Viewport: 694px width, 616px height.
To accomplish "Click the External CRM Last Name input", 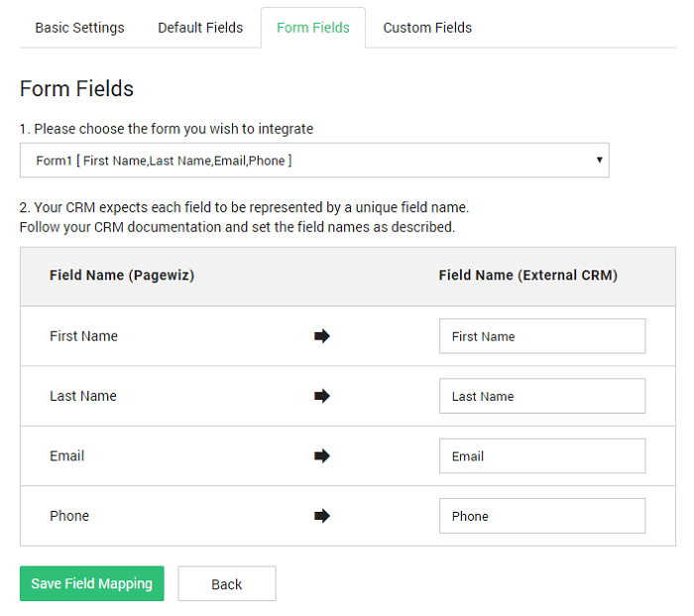I will (541, 396).
